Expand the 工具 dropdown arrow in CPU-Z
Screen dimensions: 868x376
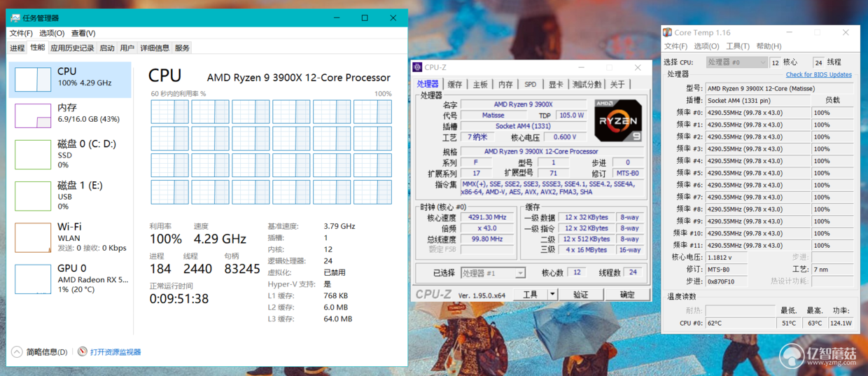click(x=552, y=295)
